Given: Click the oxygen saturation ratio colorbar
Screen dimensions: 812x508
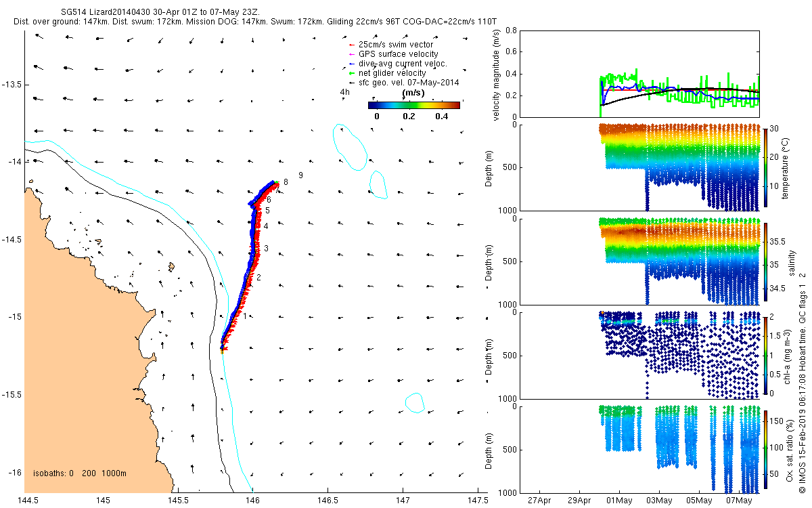Looking at the screenshot, I should pos(765,449).
